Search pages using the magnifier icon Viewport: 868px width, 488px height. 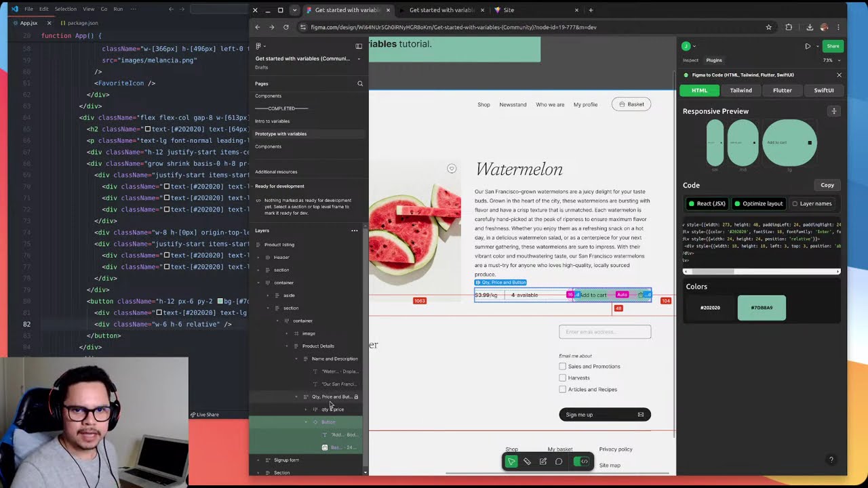point(360,83)
